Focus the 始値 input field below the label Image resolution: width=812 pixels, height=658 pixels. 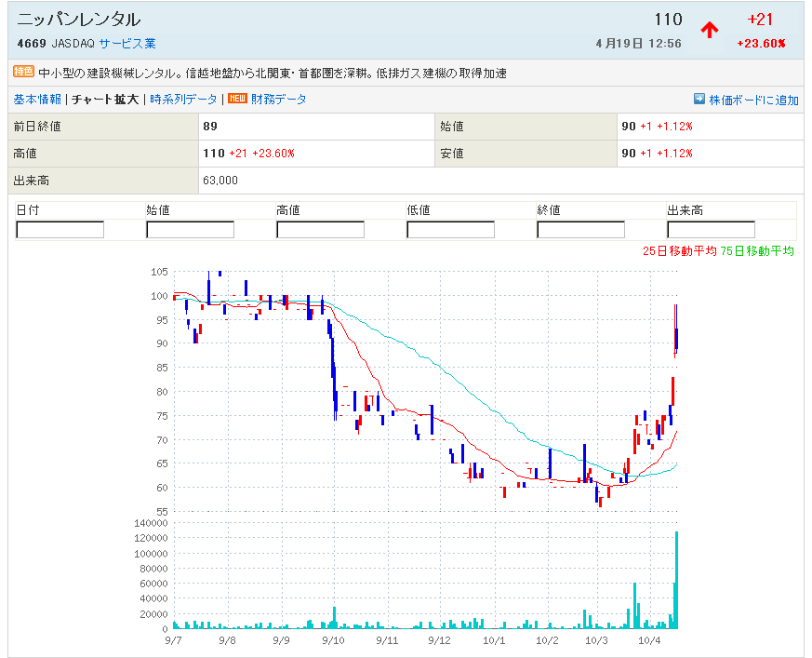190,230
